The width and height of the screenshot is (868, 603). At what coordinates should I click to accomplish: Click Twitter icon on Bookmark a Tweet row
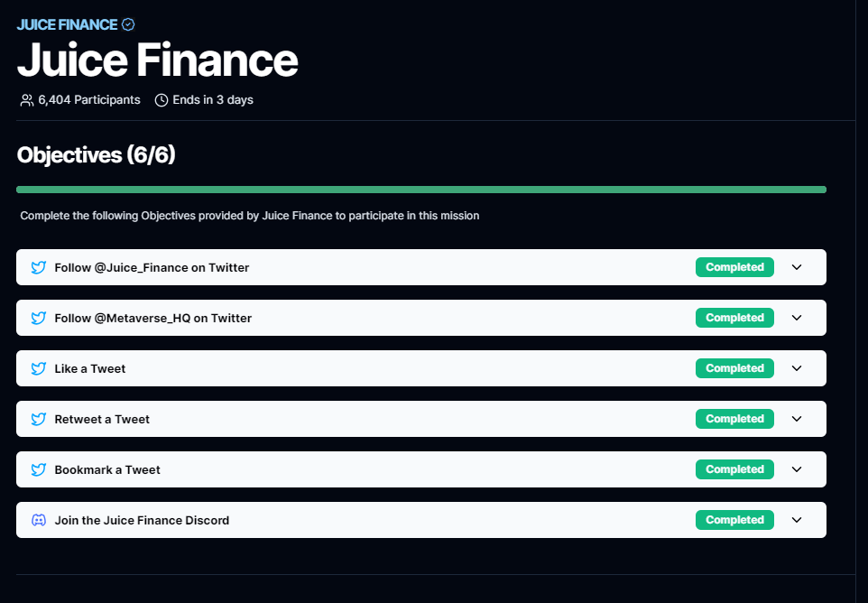coord(38,469)
